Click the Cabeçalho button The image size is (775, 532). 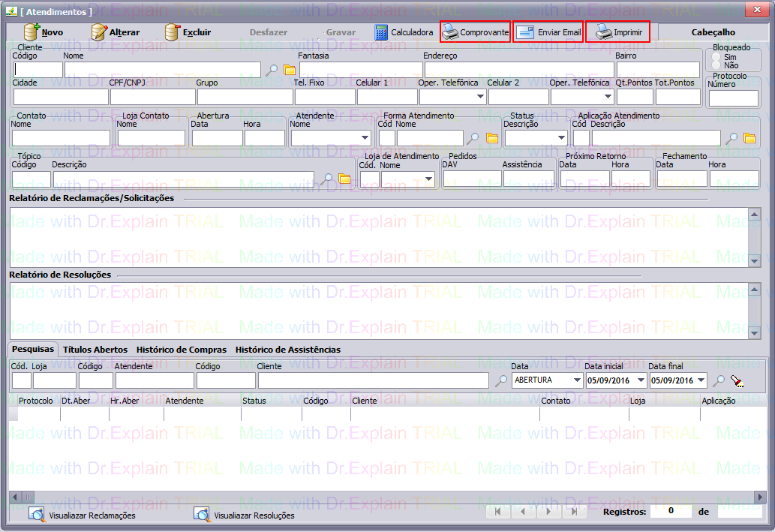pos(713,32)
